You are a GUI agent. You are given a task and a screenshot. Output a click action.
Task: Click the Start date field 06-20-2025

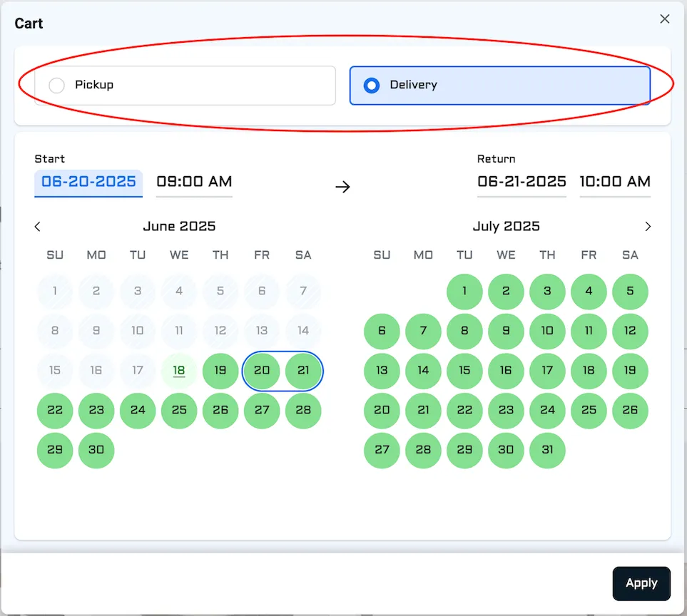88,182
